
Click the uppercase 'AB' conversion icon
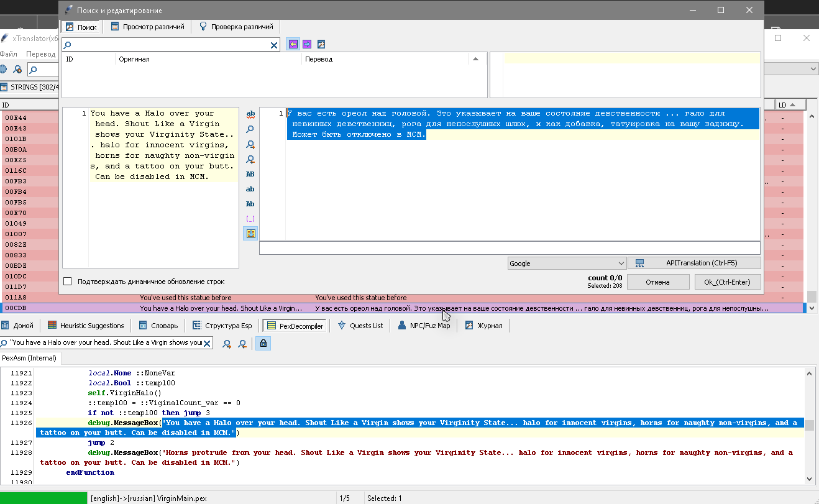[x=250, y=174]
